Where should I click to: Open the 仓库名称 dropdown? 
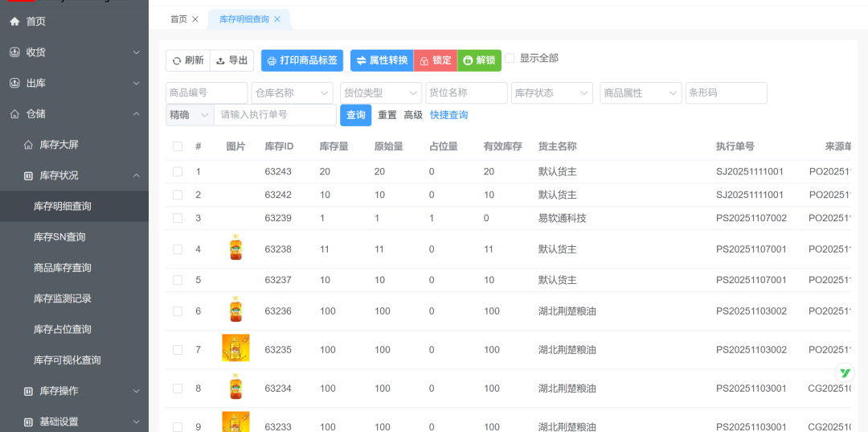[292, 93]
